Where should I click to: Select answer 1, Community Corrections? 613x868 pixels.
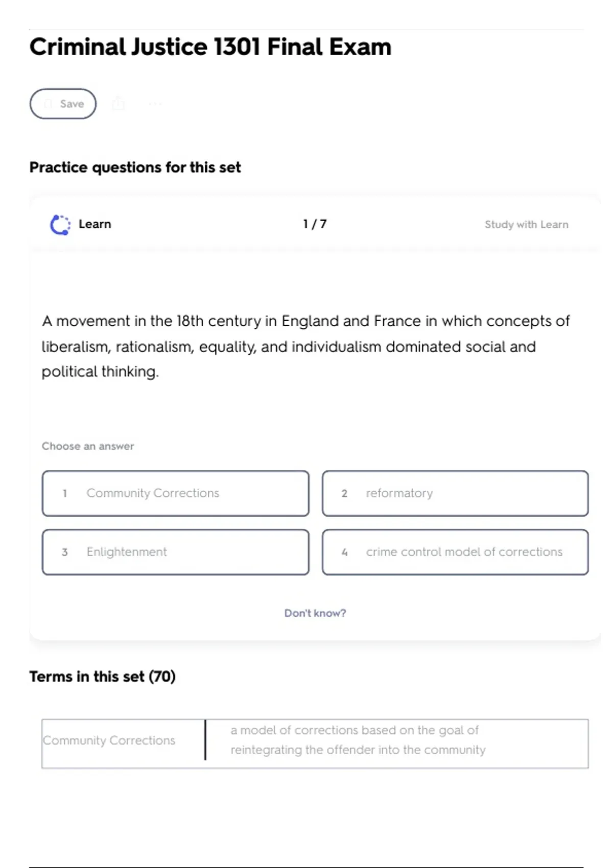176,493
